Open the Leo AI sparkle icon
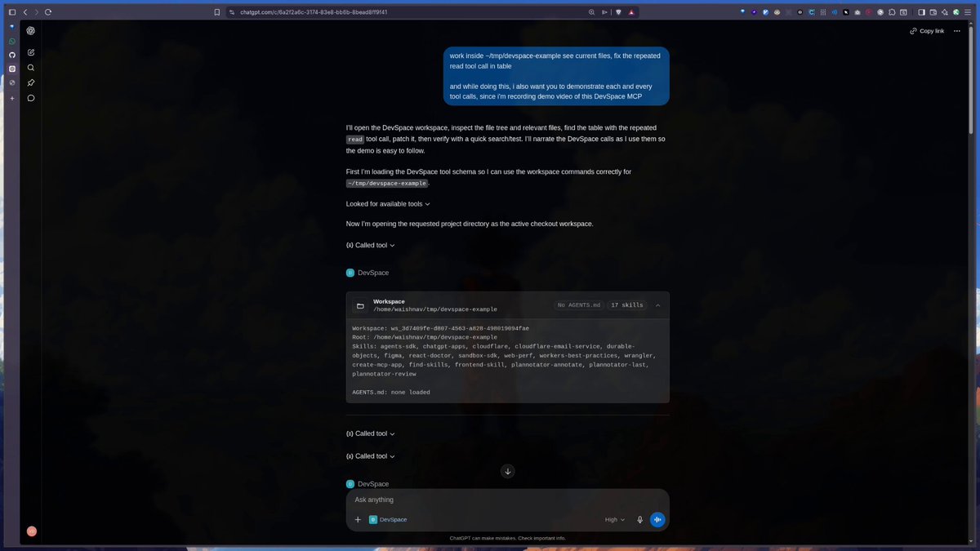 point(945,12)
